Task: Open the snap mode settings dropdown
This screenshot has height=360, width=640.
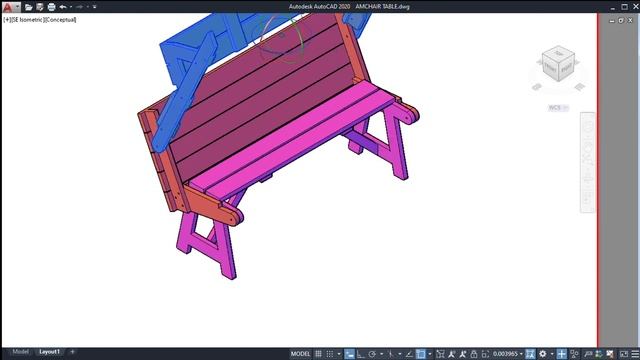Action: pos(339,354)
